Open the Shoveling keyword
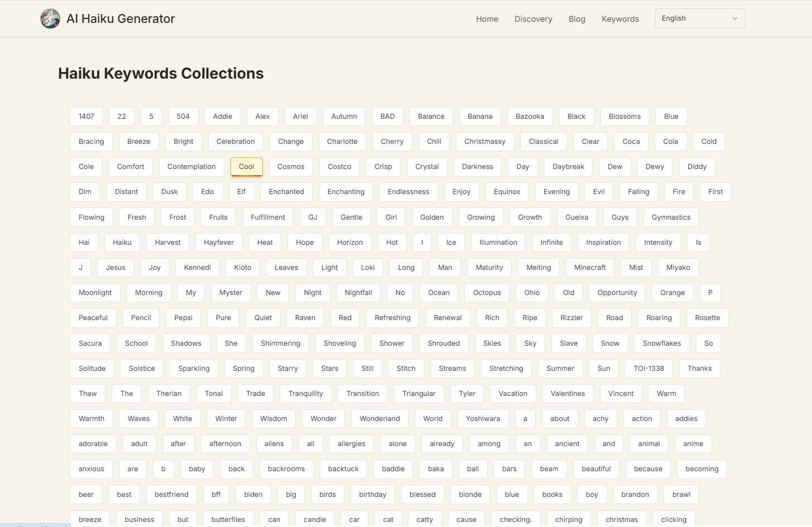Image resolution: width=812 pixels, height=527 pixels. 339,344
